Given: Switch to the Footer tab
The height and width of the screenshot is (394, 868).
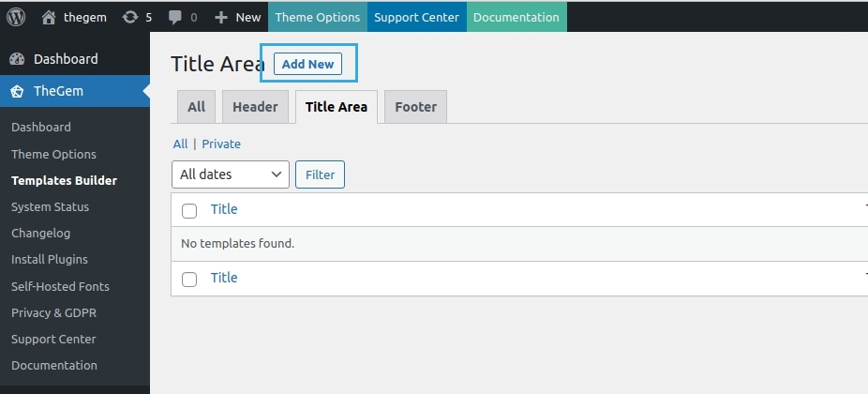Looking at the screenshot, I should click(x=415, y=107).
